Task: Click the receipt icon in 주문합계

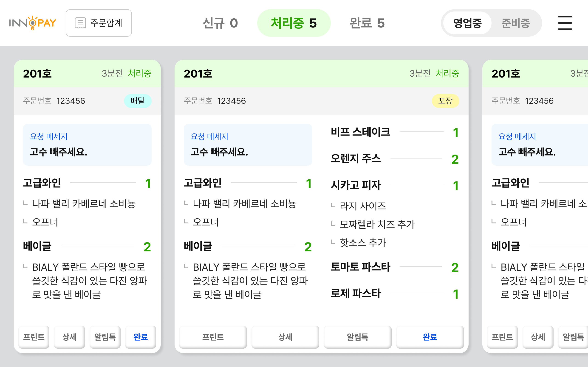Action: (x=80, y=23)
